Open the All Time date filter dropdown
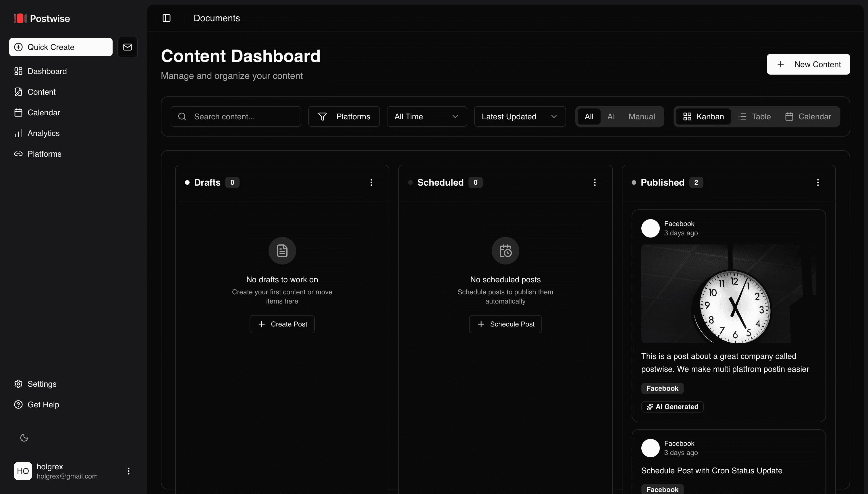This screenshot has width=868, height=494. coord(427,116)
